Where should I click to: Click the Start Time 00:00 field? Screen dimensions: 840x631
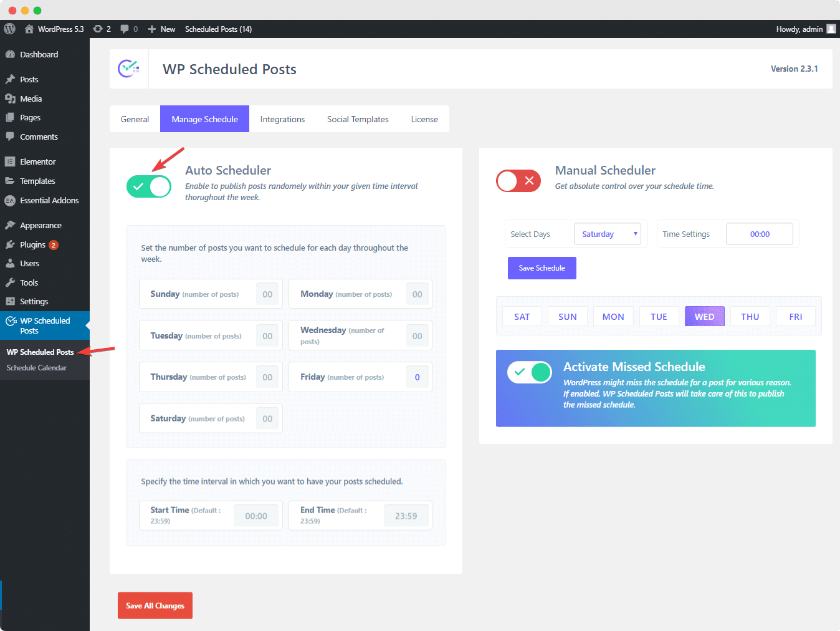click(256, 516)
